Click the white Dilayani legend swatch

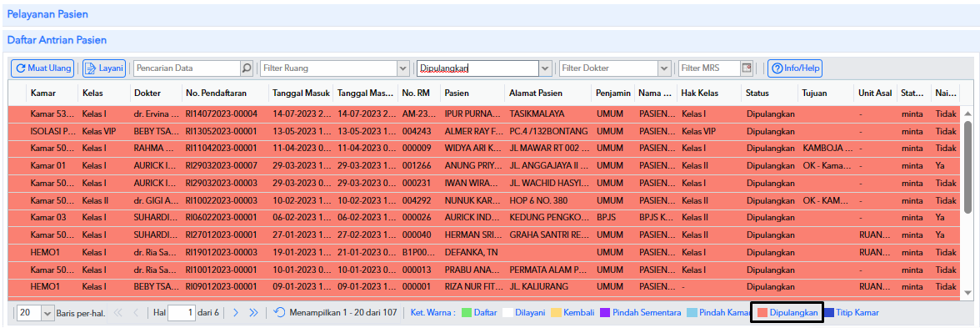click(x=507, y=312)
